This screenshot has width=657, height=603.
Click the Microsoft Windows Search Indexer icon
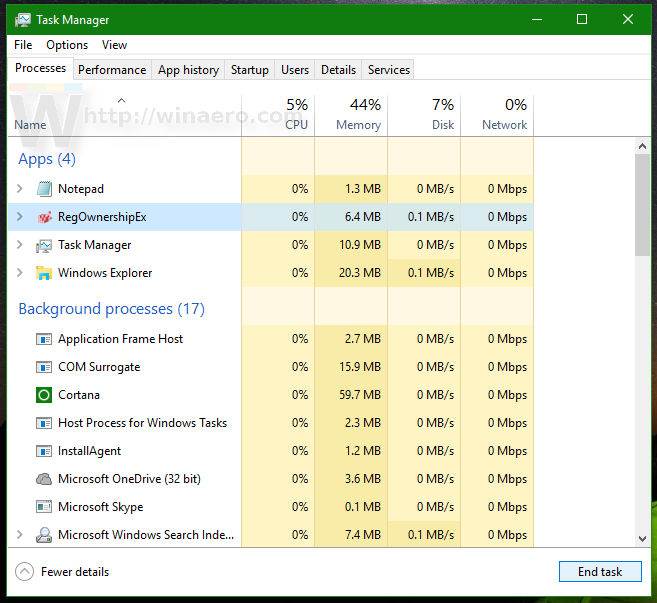pos(44,535)
